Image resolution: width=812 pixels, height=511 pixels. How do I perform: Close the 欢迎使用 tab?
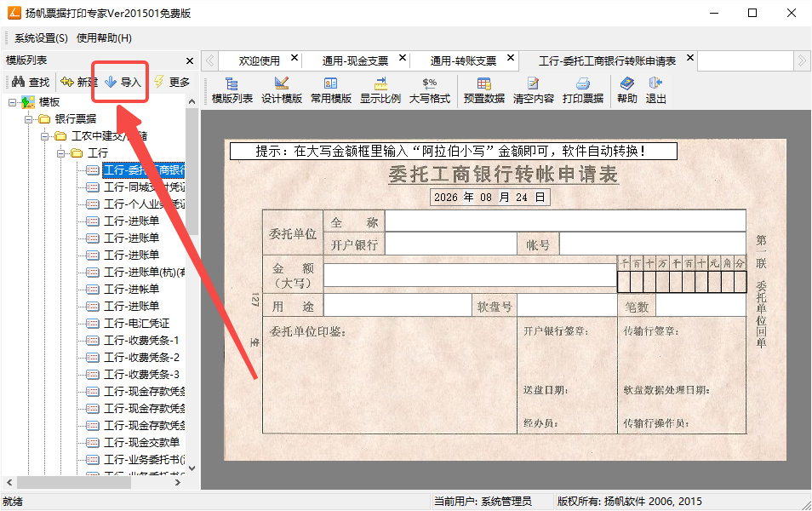pos(294,58)
